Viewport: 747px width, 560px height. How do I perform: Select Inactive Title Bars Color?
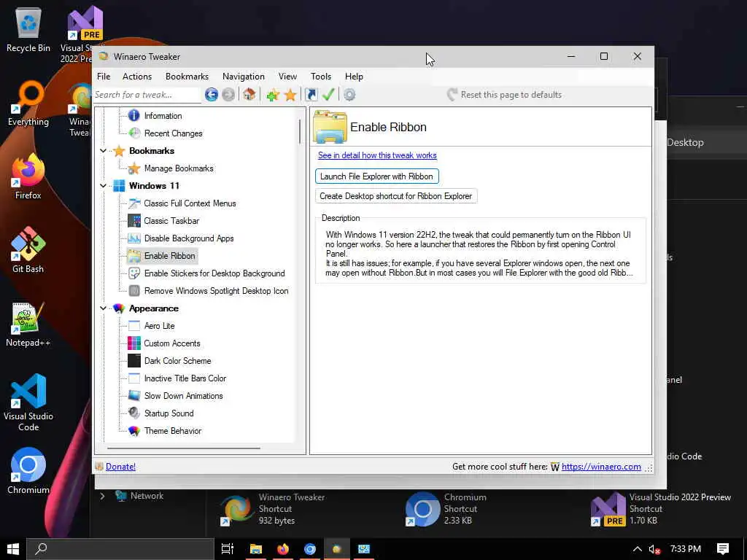(185, 378)
